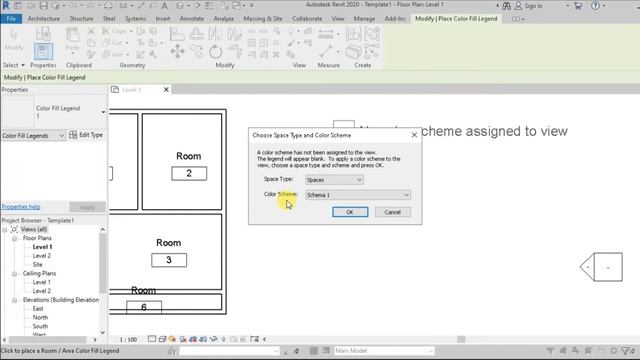Click the shopping cart icon in title bar
The image size is (640, 360).
pos(578,6)
